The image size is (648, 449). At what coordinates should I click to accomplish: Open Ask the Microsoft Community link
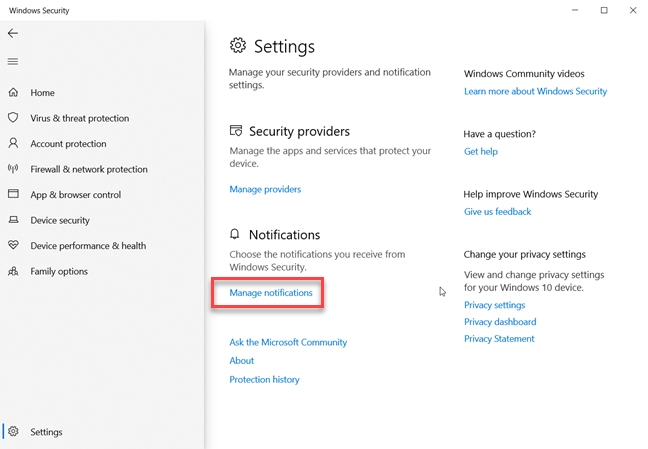coord(288,342)
